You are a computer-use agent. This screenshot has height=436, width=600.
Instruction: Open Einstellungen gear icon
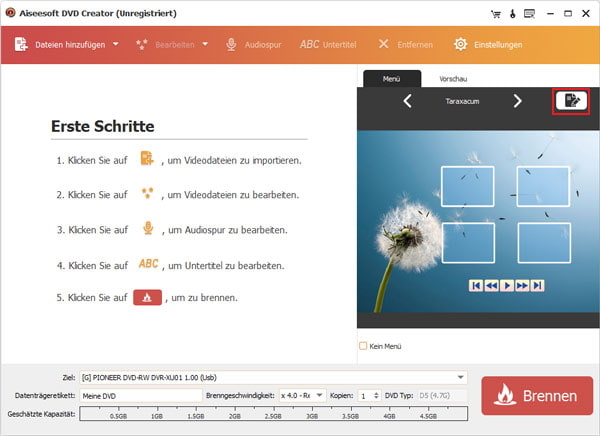click(460, 44)
